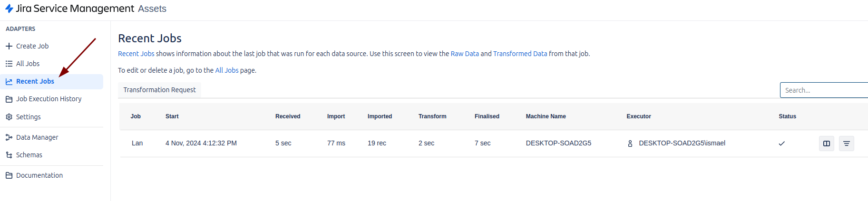Viewport: 868px width, 201px height.
Task: Click the list icon beside All Jobs
Action: coord(9,64)
